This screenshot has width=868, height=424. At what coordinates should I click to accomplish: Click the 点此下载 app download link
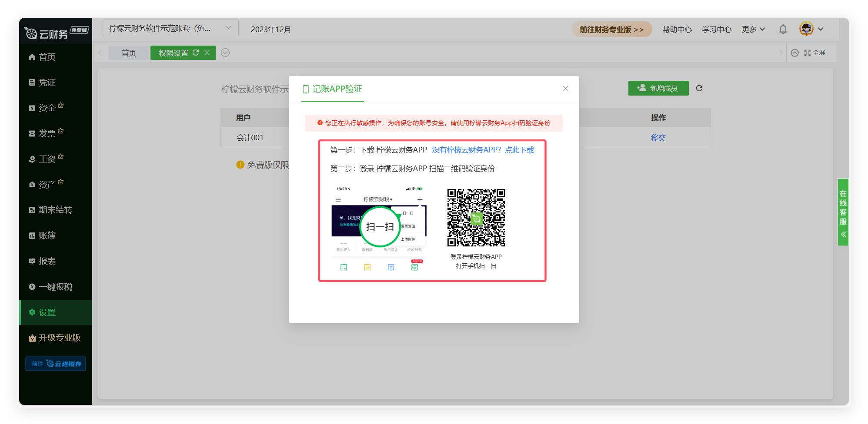[519, 150]
